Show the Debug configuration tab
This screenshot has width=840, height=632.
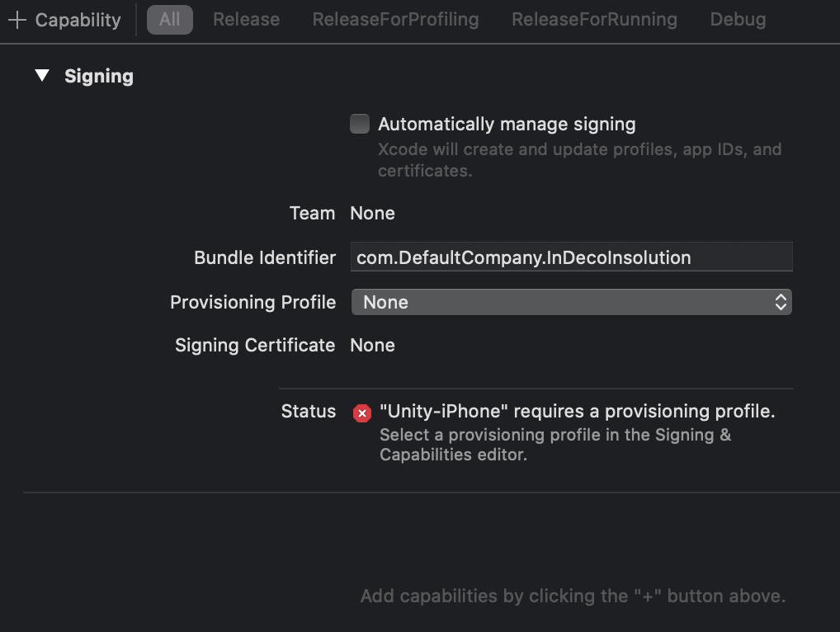coord(738,20)
